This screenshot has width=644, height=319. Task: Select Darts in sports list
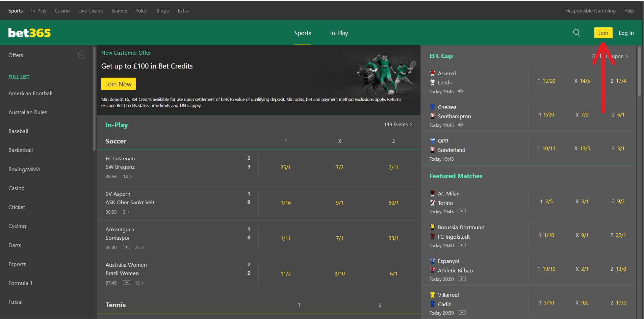[15, 245]
